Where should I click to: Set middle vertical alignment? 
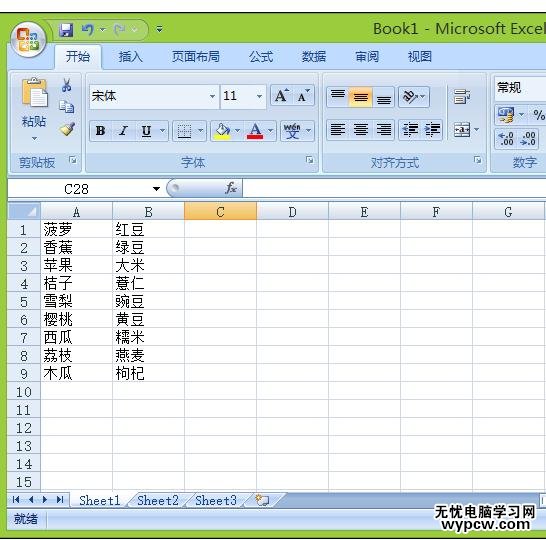point(360,96)
